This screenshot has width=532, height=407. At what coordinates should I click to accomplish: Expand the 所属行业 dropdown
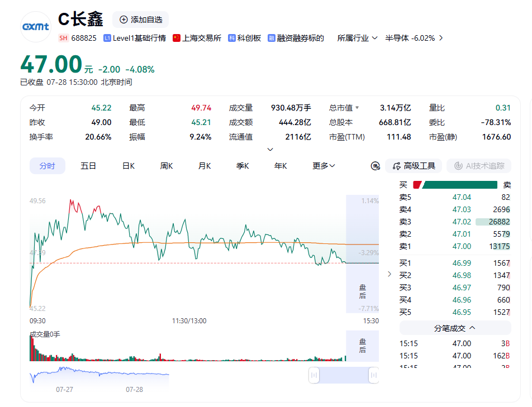tap(357, 38)
